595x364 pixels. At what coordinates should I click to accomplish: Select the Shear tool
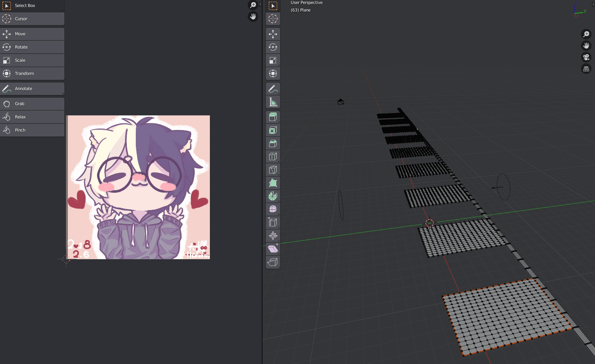pos(273,248)
